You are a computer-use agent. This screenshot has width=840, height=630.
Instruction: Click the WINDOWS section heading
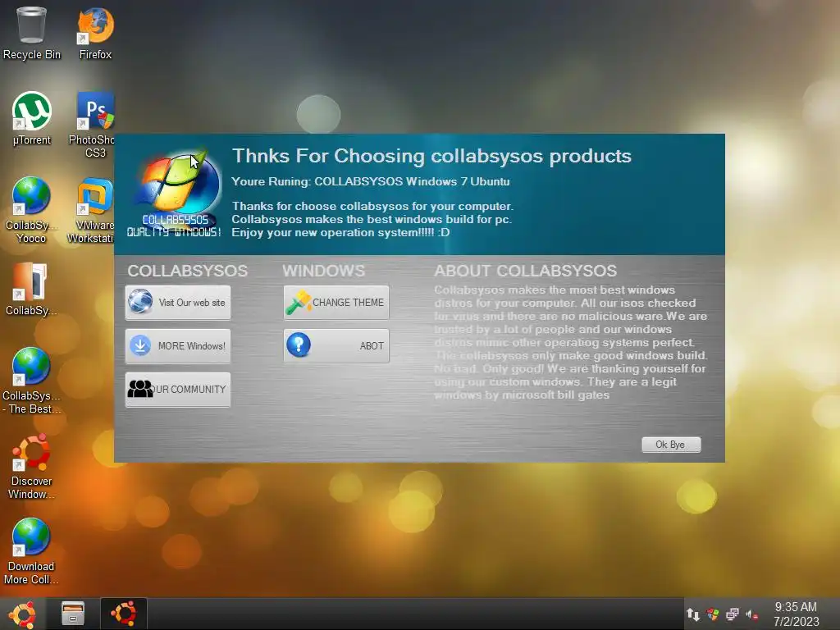[x=323, y=271]
